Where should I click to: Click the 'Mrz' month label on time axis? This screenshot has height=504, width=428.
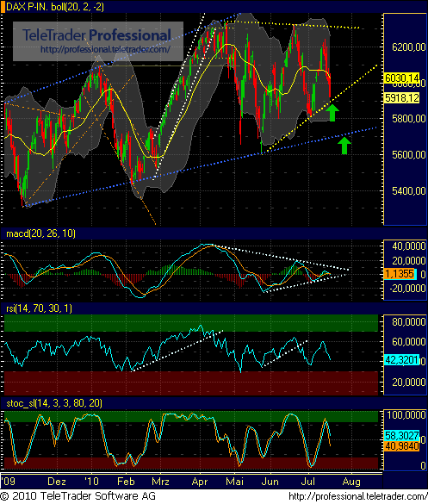point(160,482)
